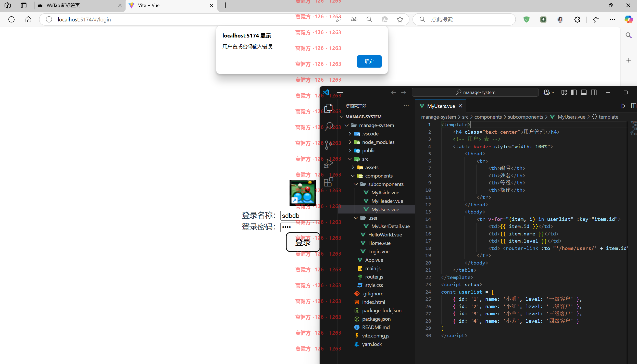Open the password key icon in address bar
The width and height of the screenshot is (637, 364).
tap(339, 19)
